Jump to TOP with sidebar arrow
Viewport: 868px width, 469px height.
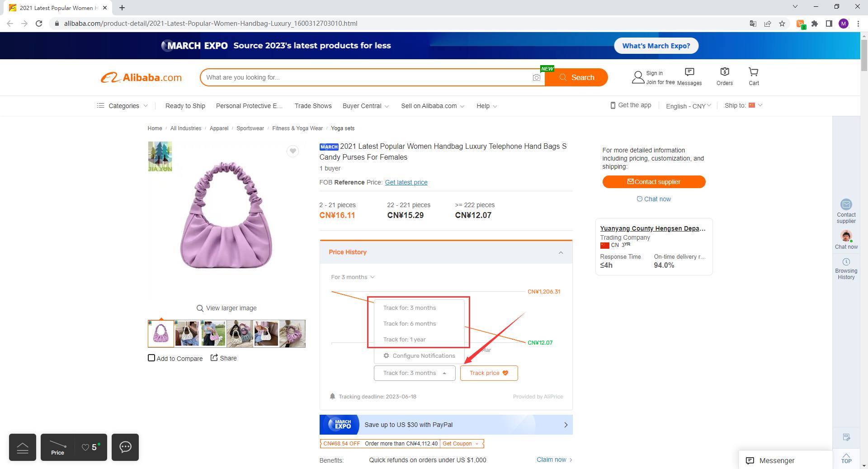[x=846, y=458]
